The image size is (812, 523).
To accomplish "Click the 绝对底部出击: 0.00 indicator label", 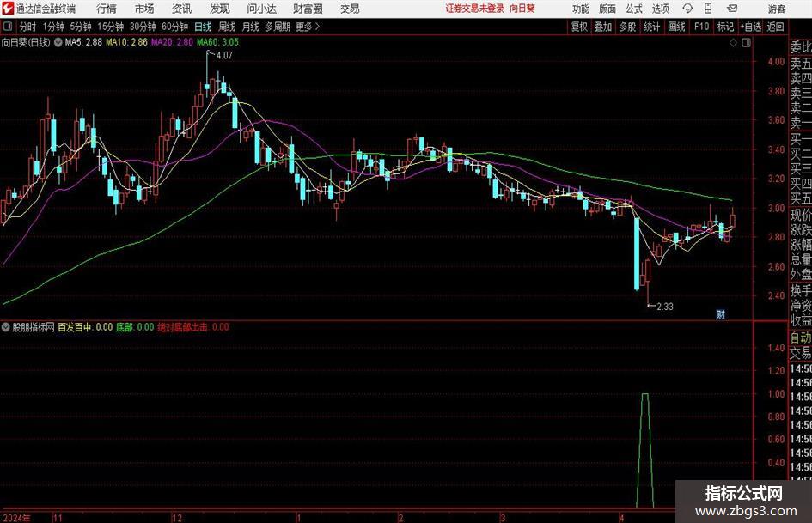I will (x=193, y=327).
